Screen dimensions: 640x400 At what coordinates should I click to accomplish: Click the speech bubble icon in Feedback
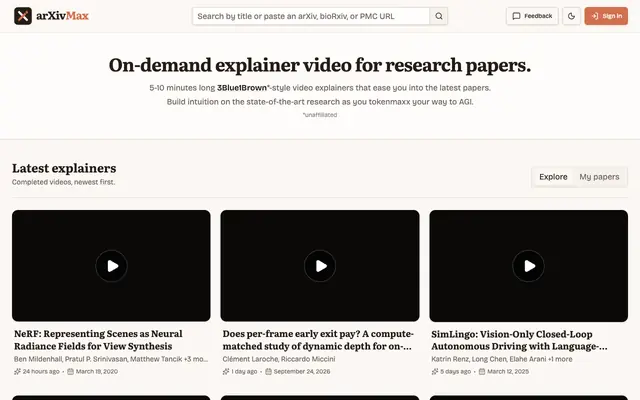pos(516,16)
